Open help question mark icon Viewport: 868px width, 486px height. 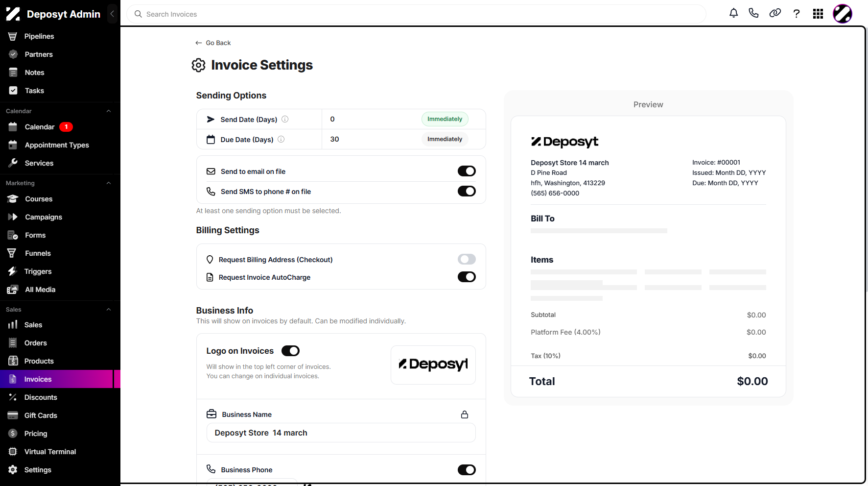[797, 14]
